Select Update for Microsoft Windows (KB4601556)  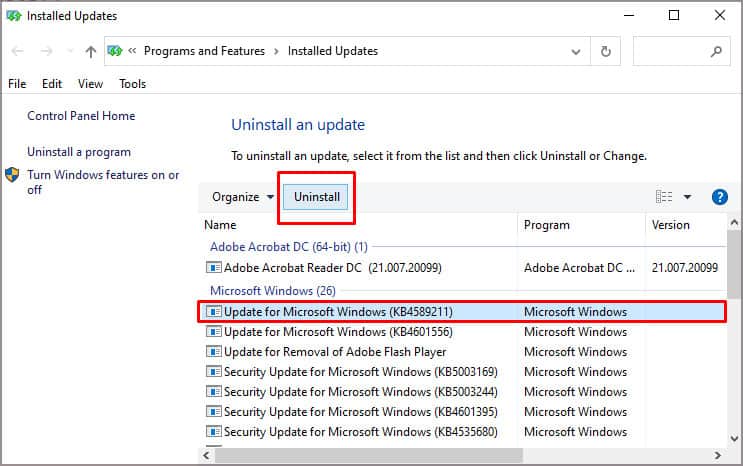coord(463,332)
